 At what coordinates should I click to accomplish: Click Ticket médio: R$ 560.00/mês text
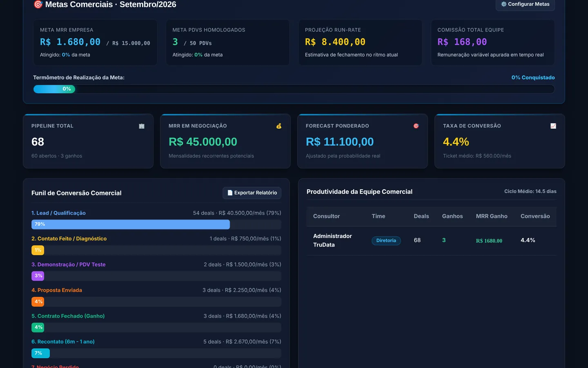pos(477,156)
